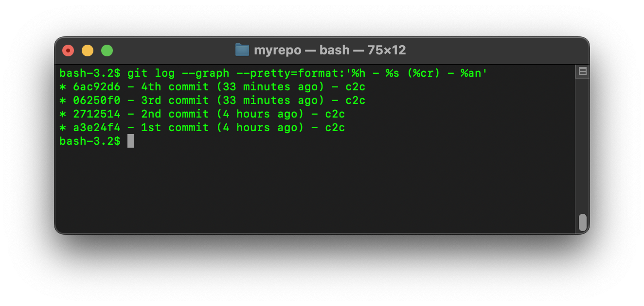This screenshot has height=306, width=644.
Task: Click the yellow minimize traffic light
Action: point(88,50)
